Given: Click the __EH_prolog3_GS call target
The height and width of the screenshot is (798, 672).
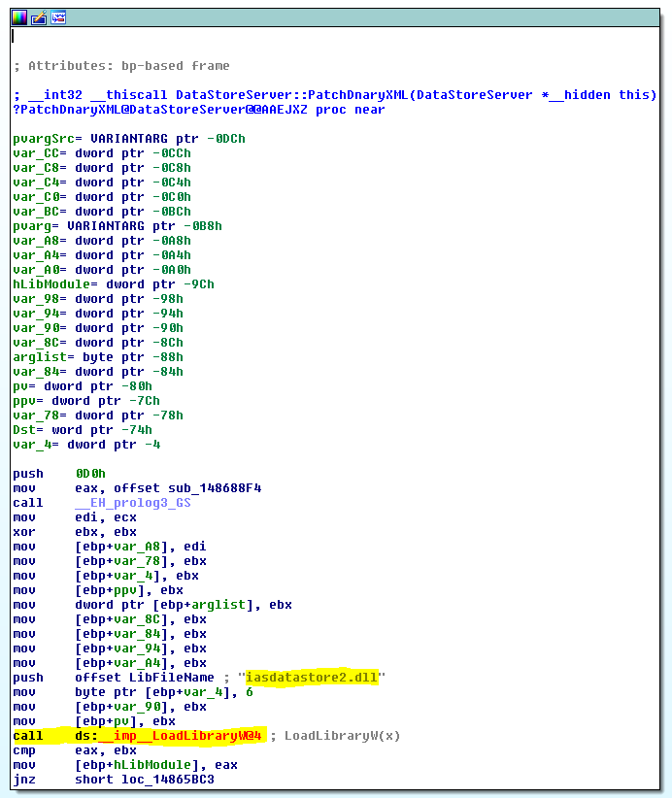Looking at the screenshot, I should click(133, 503).
